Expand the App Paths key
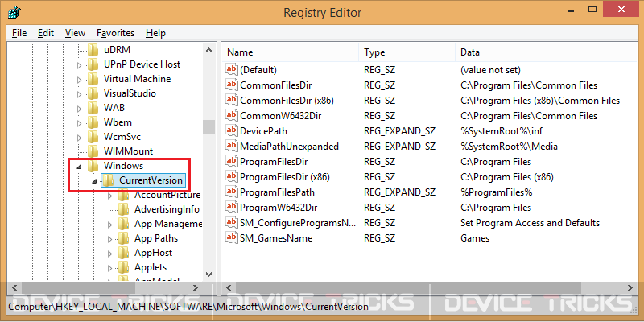Viewport: 644px width, 322px height. click(109, 239)
